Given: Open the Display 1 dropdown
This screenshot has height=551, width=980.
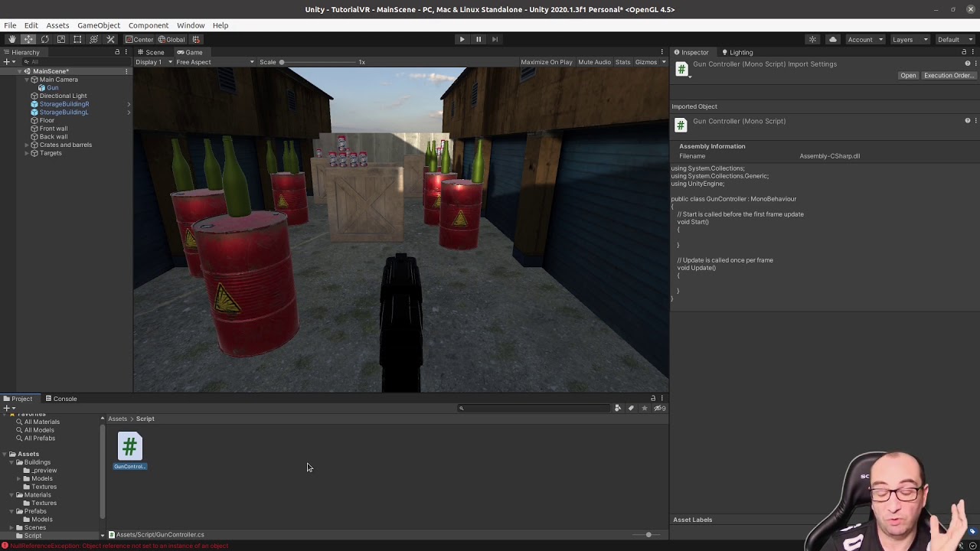Looking at the screenshot, I should pyautogui.click(x=152, y=62).
